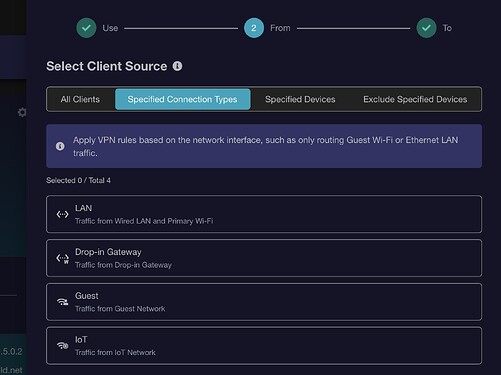Click Traffic from Wired LAN and Primary Wi-Fi
This screenshot has width=501, height=375.
(x=144, y=221)
